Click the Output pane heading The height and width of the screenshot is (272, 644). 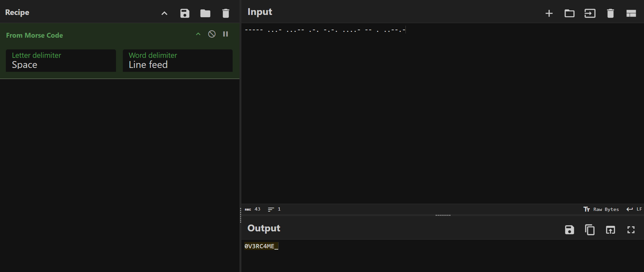click(x=264, y=228)
